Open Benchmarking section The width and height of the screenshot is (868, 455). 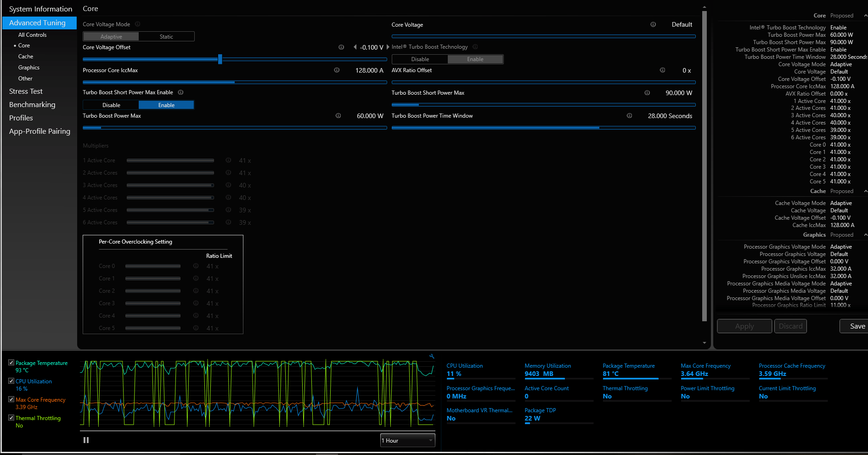click(32, 105)
